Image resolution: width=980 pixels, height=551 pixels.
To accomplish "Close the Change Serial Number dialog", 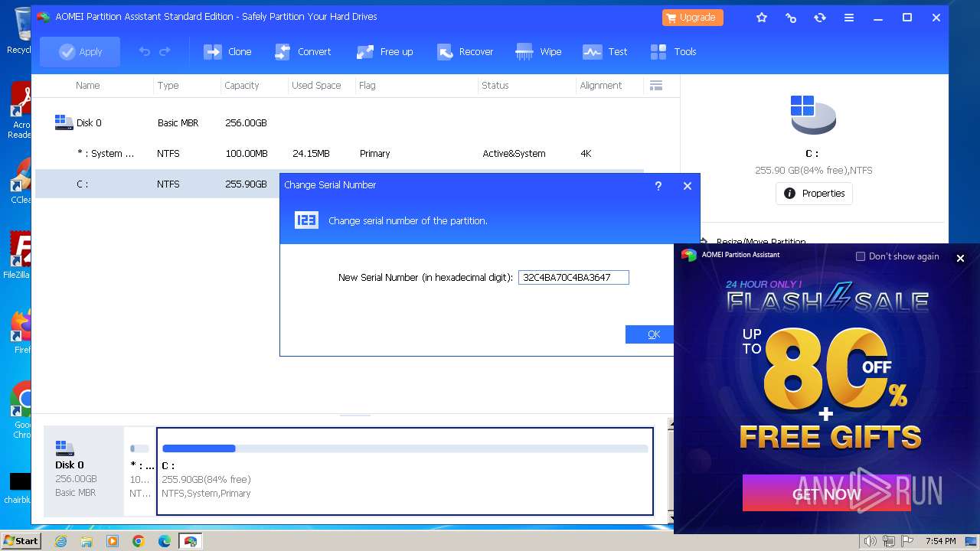I will tap(687, 185).
